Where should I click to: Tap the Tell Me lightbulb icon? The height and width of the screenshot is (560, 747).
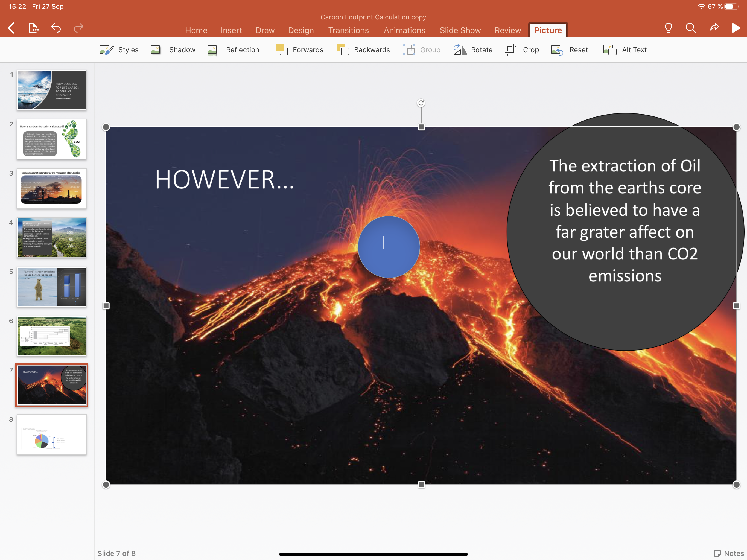(x=668, y=28)
